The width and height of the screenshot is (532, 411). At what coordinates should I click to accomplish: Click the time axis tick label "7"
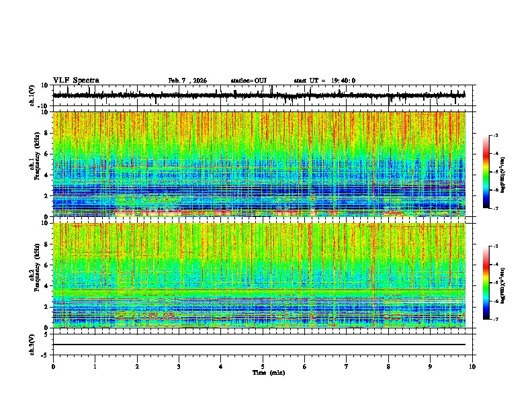point(347,367)
